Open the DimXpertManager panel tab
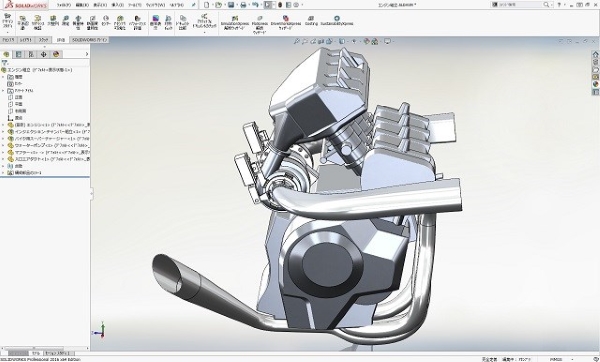 (43, 54)
